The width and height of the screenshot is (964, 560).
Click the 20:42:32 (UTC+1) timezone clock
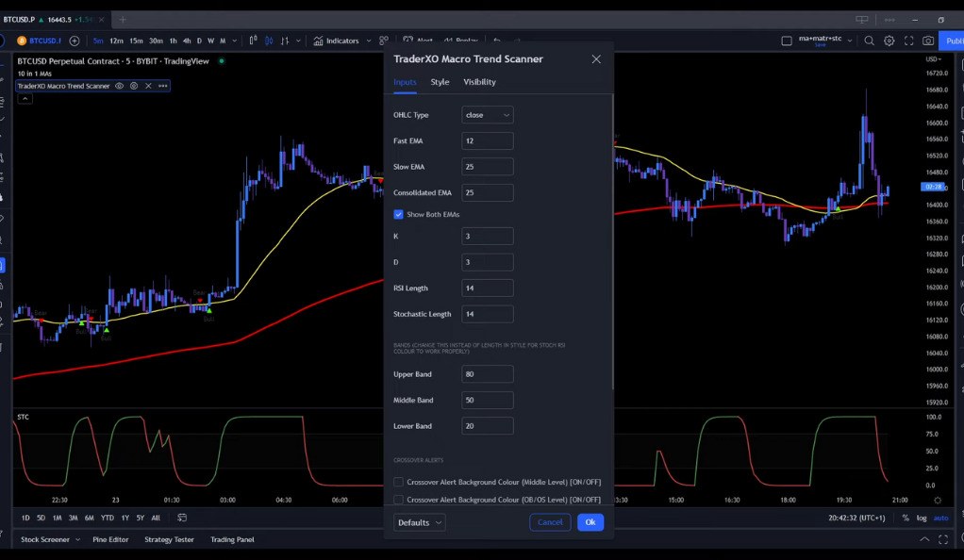(x=856, y=518)
